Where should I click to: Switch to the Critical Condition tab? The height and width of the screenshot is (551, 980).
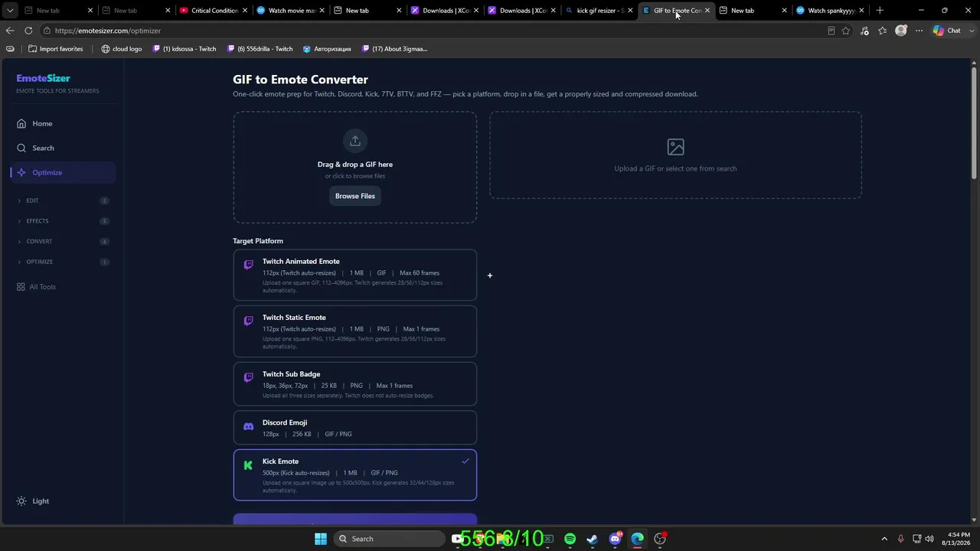click(x=214, y=11)
